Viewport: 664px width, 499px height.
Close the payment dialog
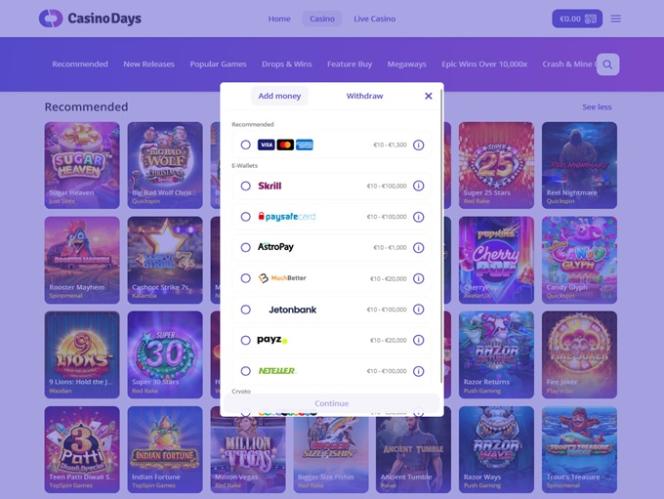coord(428,96)
